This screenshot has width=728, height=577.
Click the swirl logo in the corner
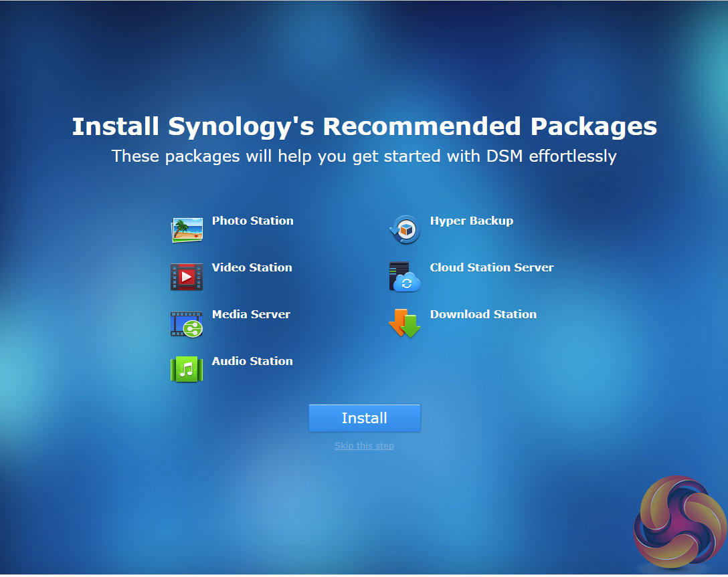point(680,522)
